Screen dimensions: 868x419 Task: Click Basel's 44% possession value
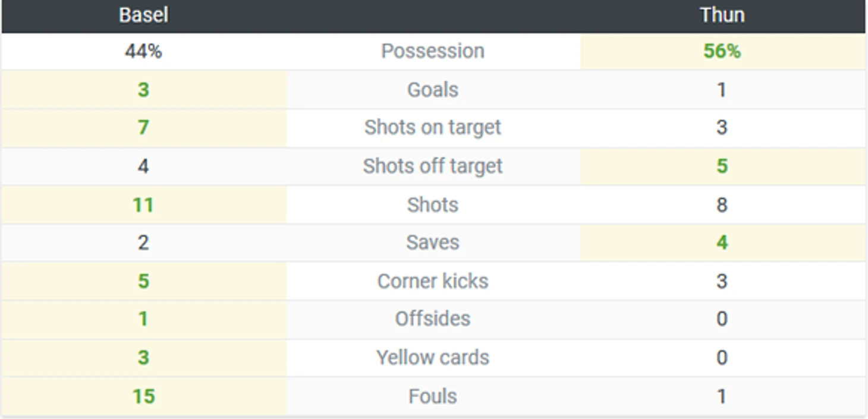click(x=143, y=51)
